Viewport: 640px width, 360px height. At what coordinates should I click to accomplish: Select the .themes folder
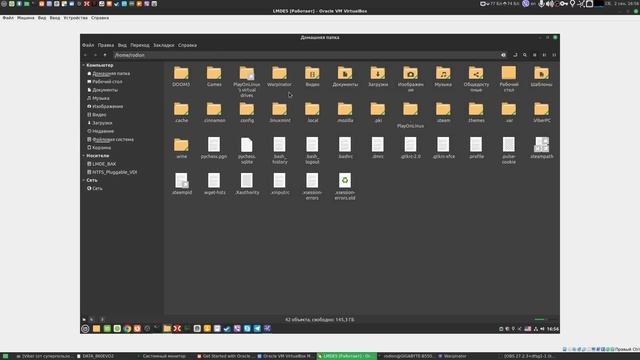pos(476,112)
